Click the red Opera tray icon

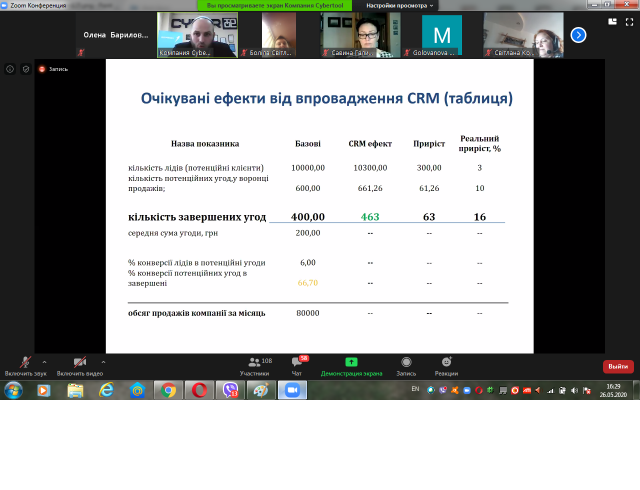tap(479, 391)
